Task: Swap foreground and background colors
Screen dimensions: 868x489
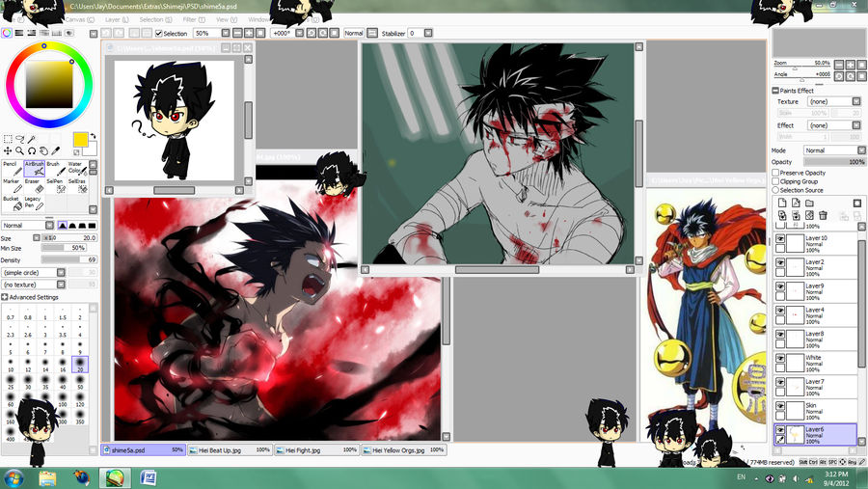Action: point(93,136)
